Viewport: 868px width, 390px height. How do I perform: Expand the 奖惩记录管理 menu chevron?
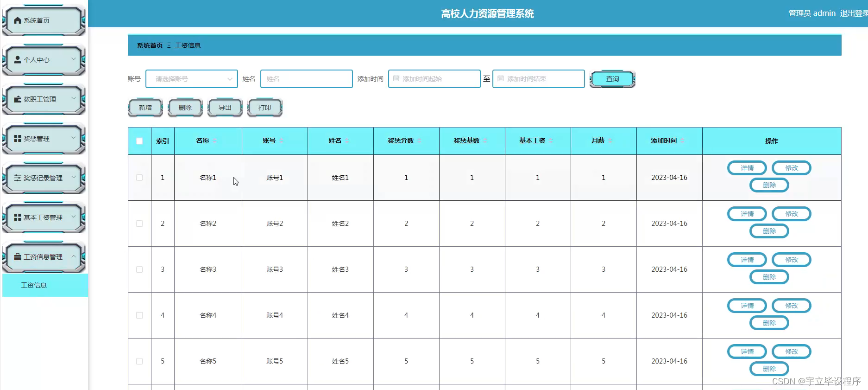[x=73, y=178]
